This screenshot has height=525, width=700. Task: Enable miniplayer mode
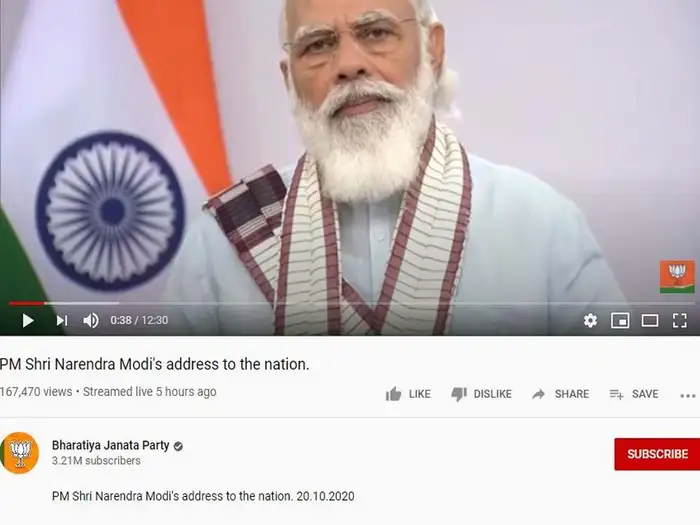pos(620,321)
